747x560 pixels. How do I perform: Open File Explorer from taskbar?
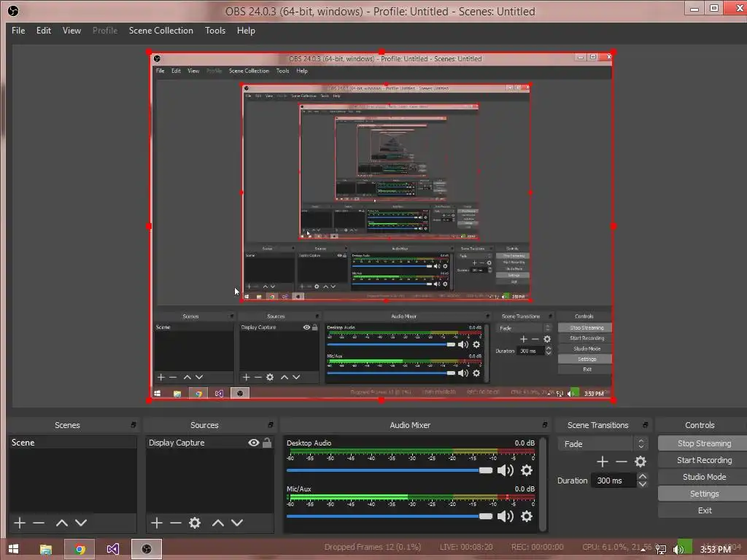pos(45,549)
